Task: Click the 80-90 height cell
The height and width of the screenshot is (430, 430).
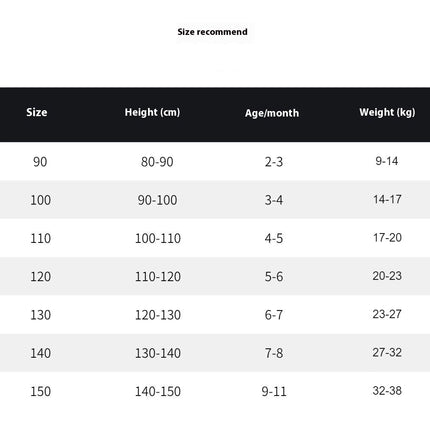Action: 157,162
